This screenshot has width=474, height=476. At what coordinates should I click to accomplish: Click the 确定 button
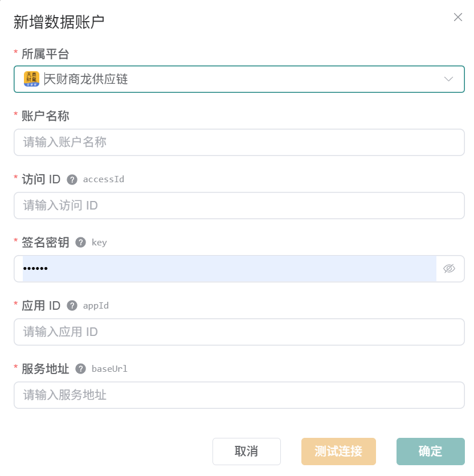point(431,452)
